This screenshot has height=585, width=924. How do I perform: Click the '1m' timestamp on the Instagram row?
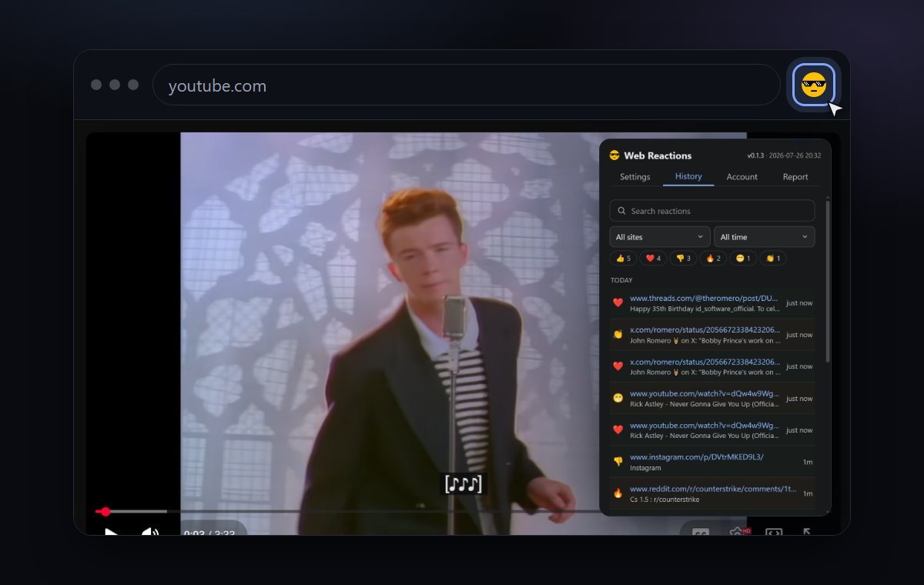click(808, 462)
